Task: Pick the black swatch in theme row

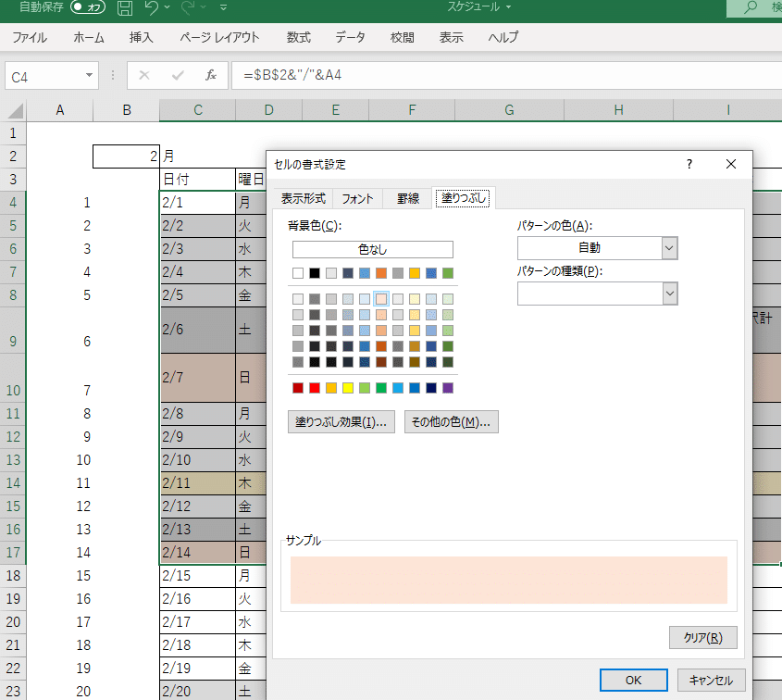Action: pos(315,273)
